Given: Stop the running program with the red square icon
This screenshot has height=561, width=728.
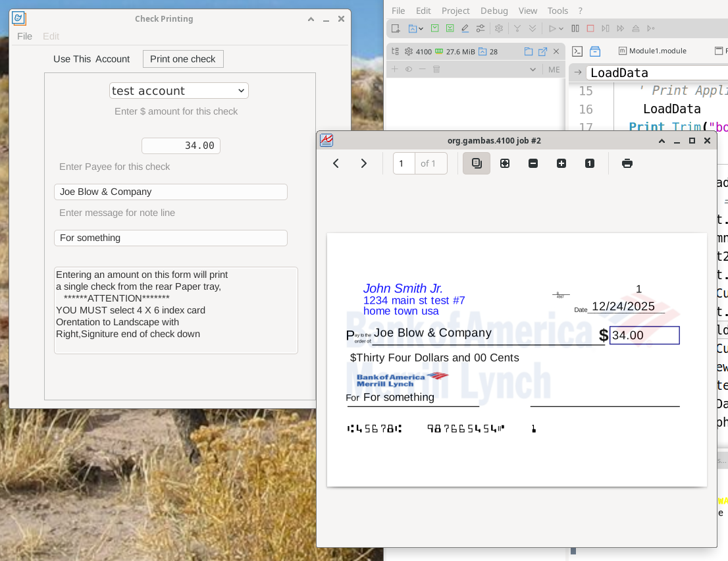Looking at the screenshot, I should pyautogui.click(x=589, y=28).
